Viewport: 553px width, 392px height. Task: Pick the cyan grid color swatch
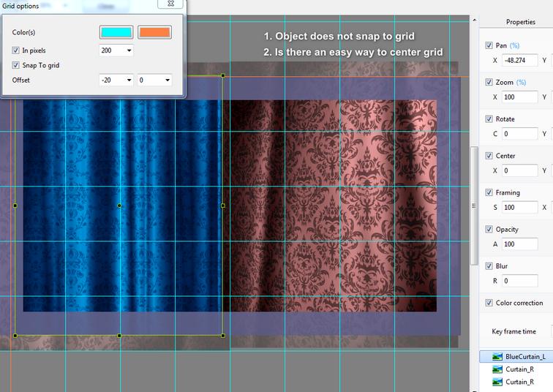click(x=116, y=32)
